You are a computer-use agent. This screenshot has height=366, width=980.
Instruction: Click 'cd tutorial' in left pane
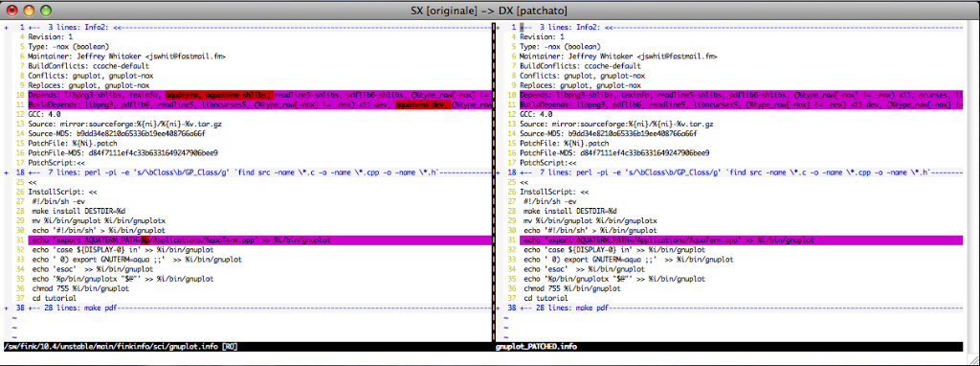pyautogui.click(x=54, y=298)
